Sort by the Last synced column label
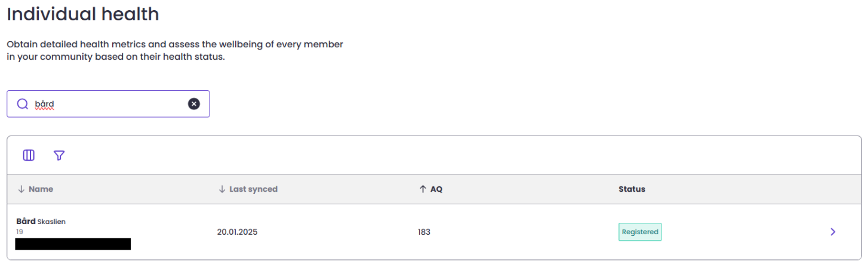 (x=253, y=189)
